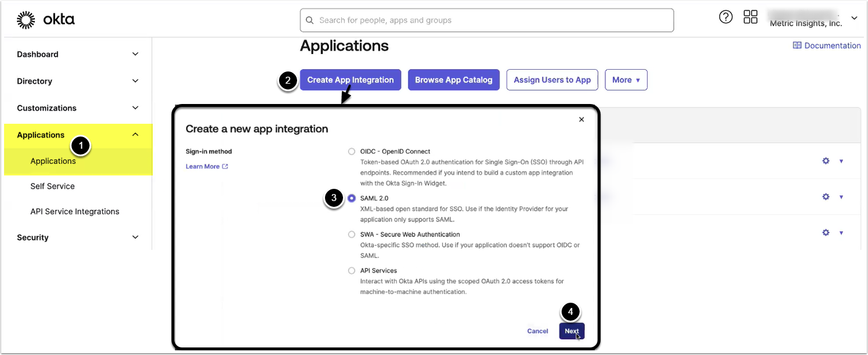Open the account dropdown arrow at top right
This screenshot has height=355, width=868.
pos(854,18)
